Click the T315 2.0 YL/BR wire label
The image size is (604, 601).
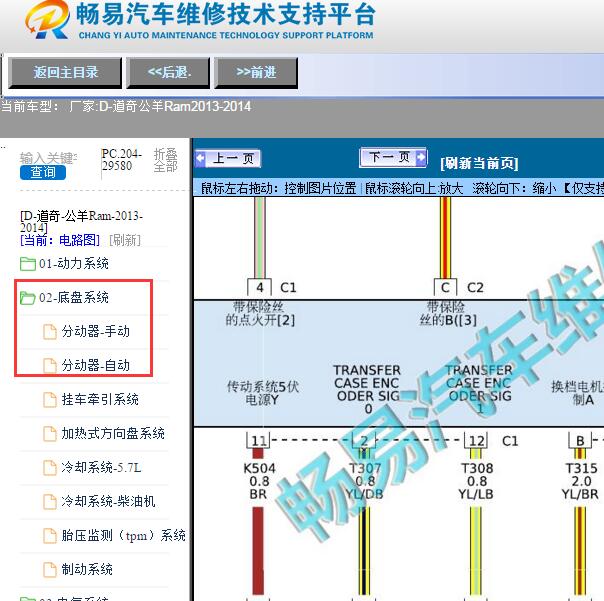click(x=581, y=481)
